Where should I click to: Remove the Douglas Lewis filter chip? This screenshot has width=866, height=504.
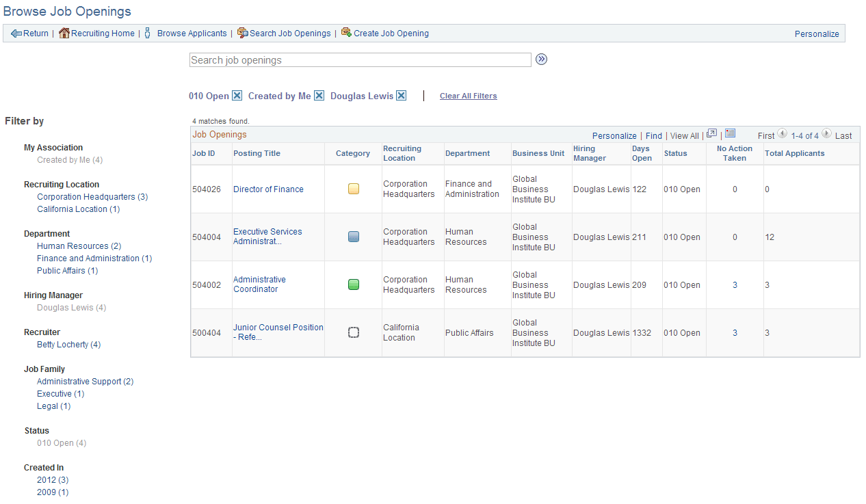pos(401,95)
